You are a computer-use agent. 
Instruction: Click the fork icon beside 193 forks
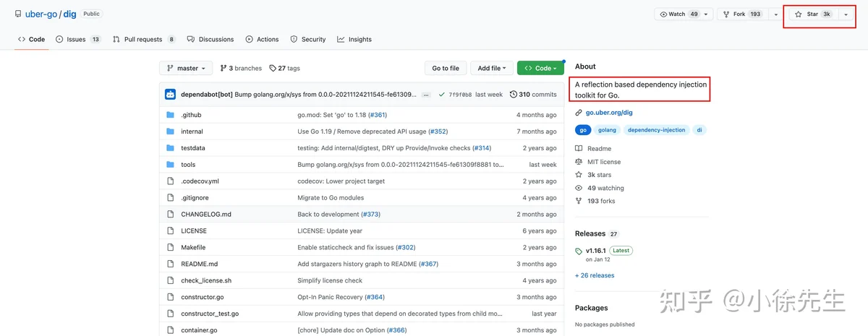coord(579,201)
